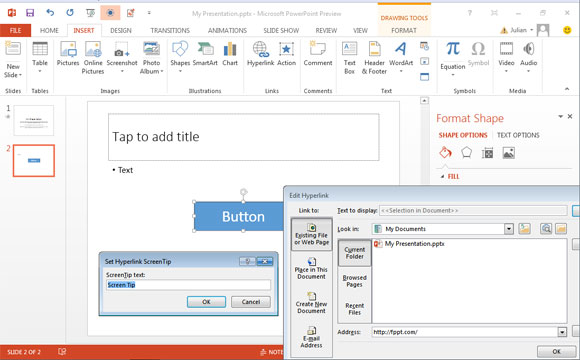Screen dimensions: 580x360
Task: Expand the Address dropdown arrow
Action: pyautogui.click(x=562, y=332)
